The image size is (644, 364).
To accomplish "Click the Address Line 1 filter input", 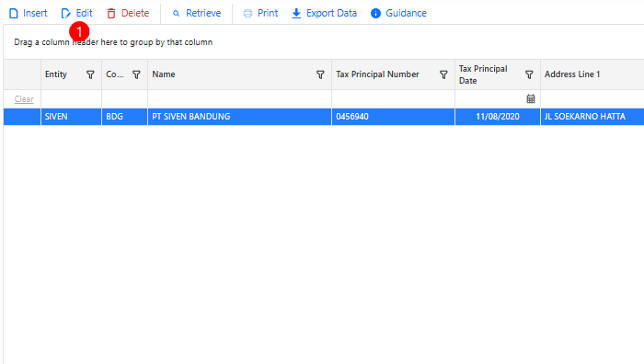I will (x=592, y=99).
